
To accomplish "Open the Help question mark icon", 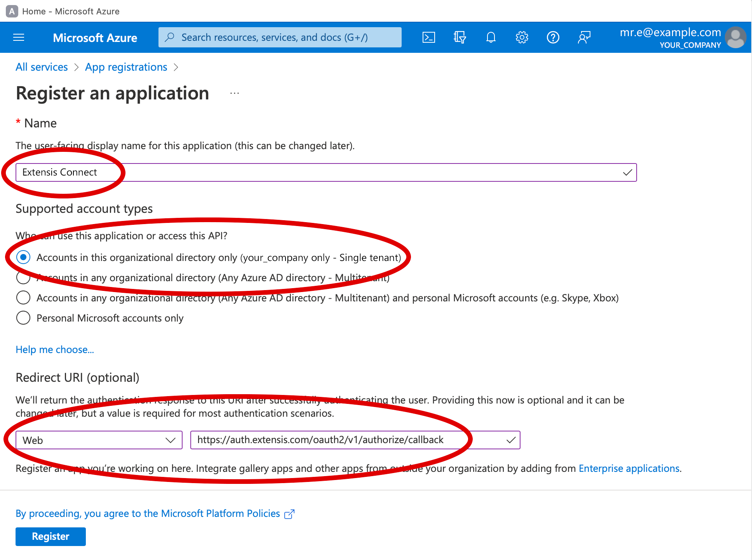I will [x=553, y=37].
